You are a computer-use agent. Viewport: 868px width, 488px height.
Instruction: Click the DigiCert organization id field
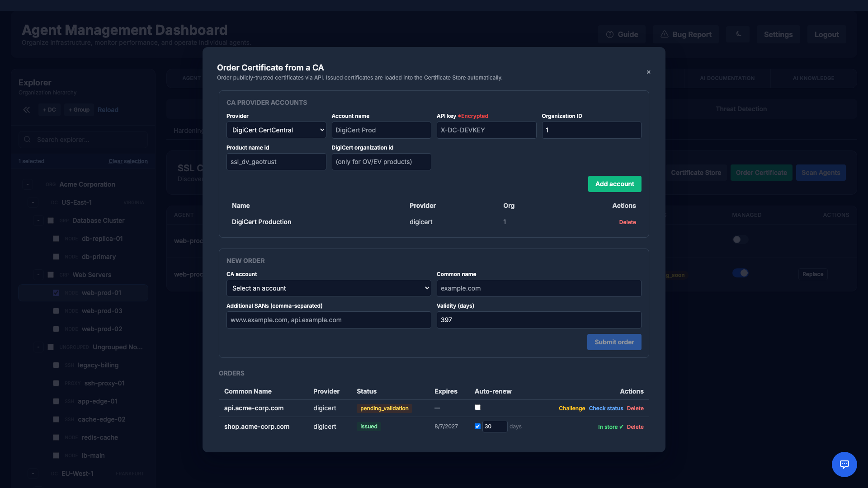click(381, 162)
